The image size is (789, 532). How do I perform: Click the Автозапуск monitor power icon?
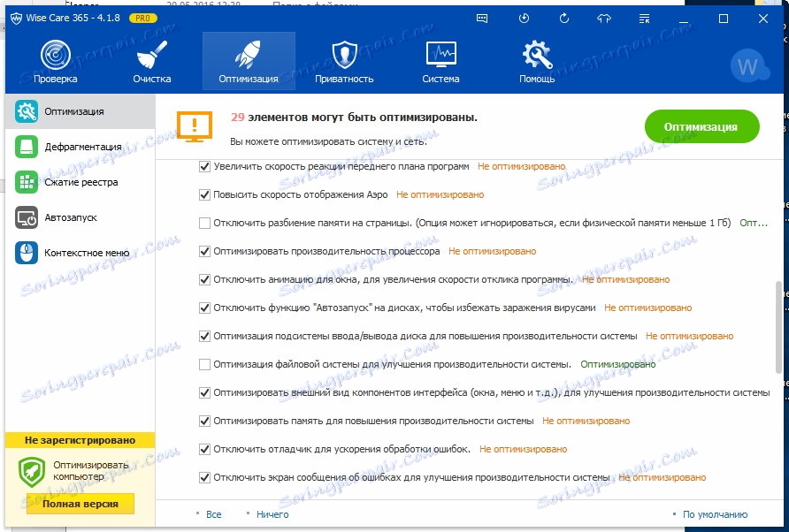click(27, 217)
